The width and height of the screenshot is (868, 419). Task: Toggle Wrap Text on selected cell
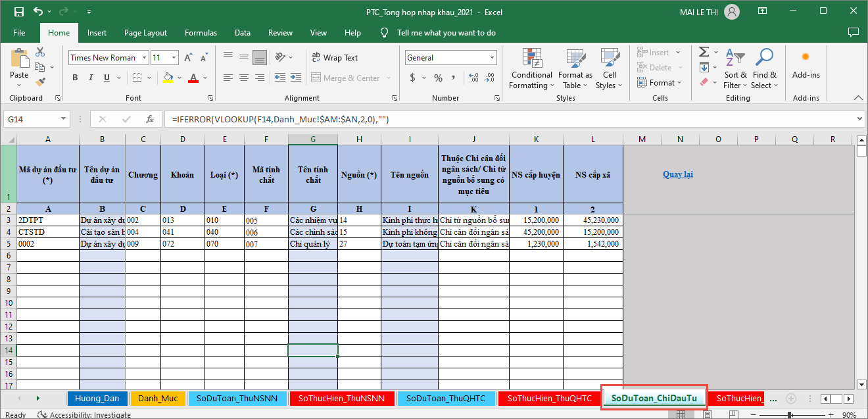click(335, 58)
